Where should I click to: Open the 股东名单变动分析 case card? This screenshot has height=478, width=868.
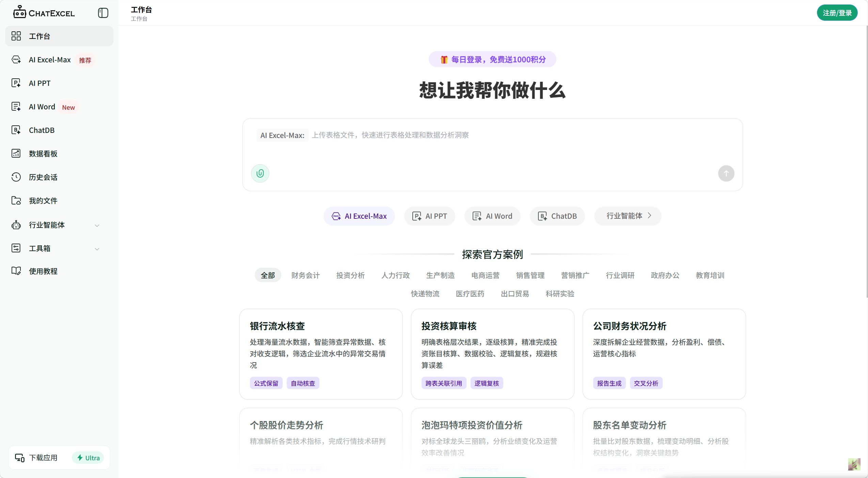(664, 442)
